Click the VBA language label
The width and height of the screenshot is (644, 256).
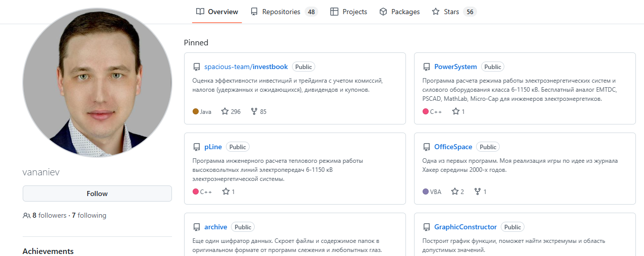point(436,191)
